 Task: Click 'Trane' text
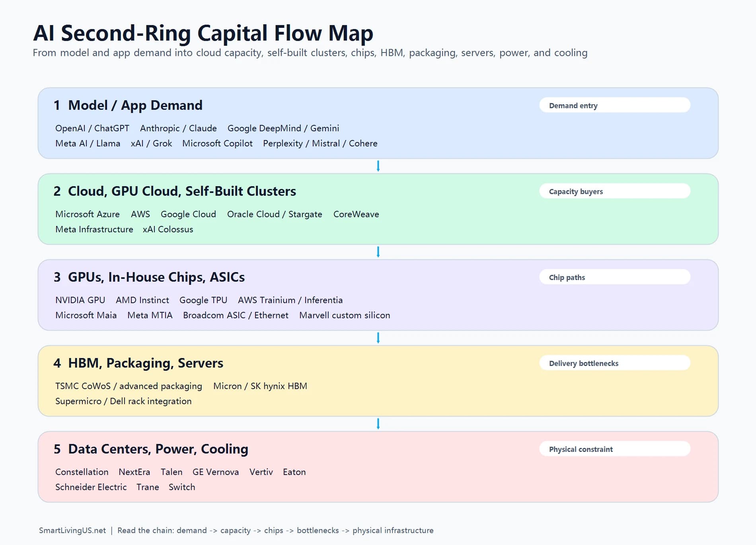tap(148, 487)
